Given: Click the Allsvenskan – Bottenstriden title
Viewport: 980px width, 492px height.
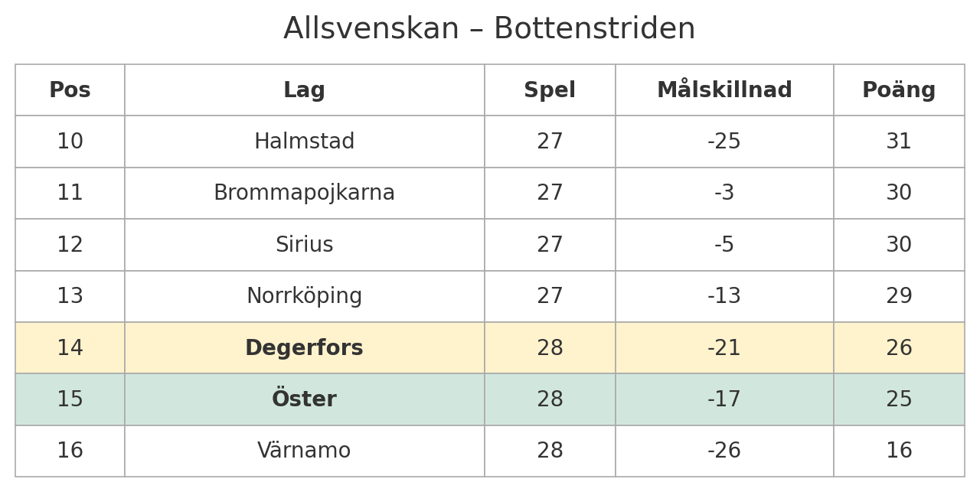Looking at the screenshot, I should tap(489, 29).
